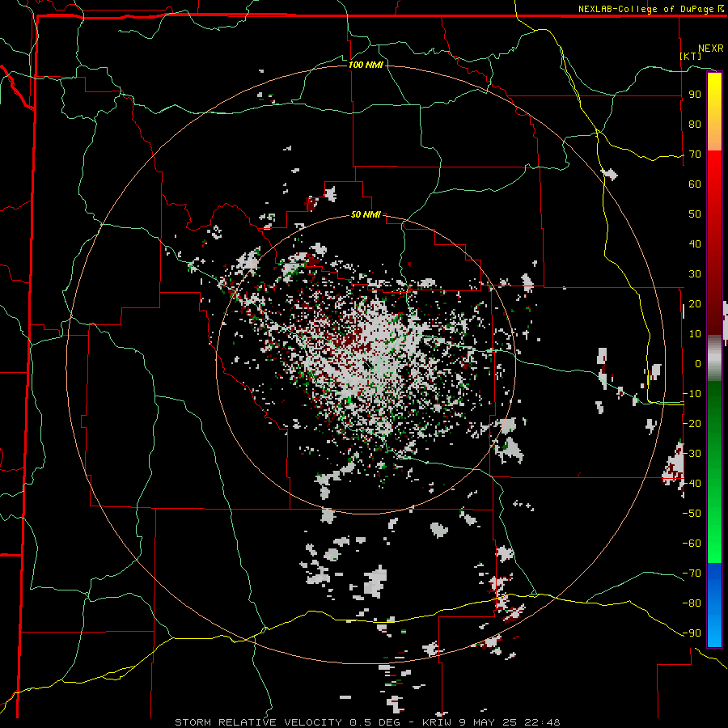Click the -10 value on velocity scale
The image size is (728, 728).
tap(692, 394)
